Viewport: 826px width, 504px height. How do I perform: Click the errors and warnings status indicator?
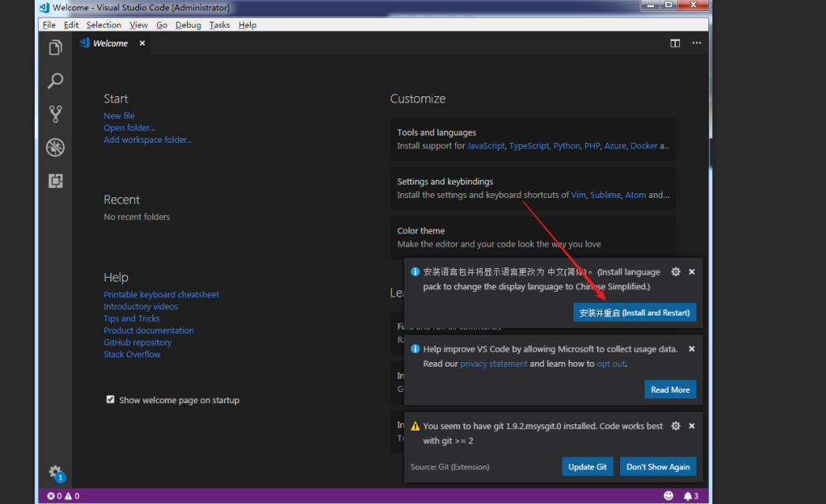(63, 495)
